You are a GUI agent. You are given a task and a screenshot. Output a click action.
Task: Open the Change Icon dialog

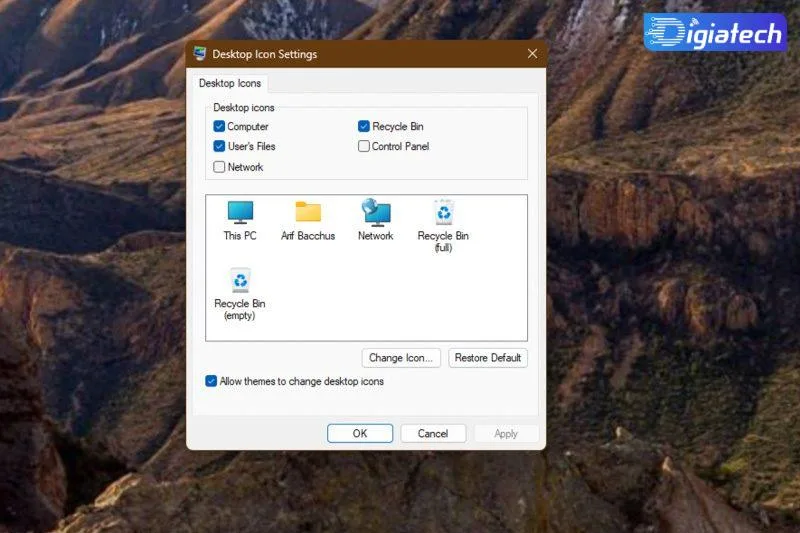click(401, 358)
